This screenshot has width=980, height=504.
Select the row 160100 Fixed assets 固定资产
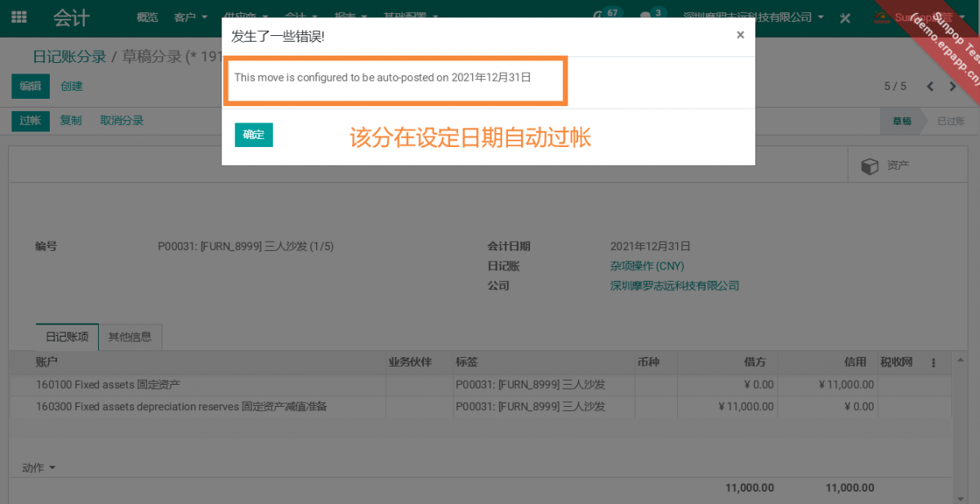(480, 385)
